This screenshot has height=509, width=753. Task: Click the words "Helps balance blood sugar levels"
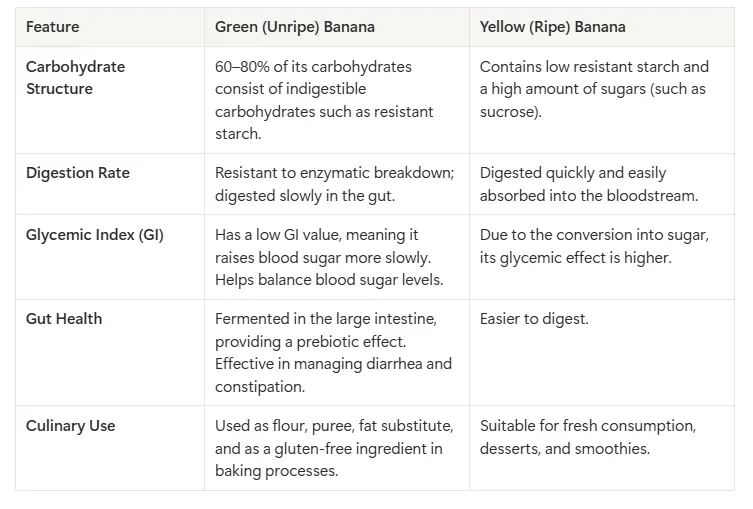[x=327, y=280]
